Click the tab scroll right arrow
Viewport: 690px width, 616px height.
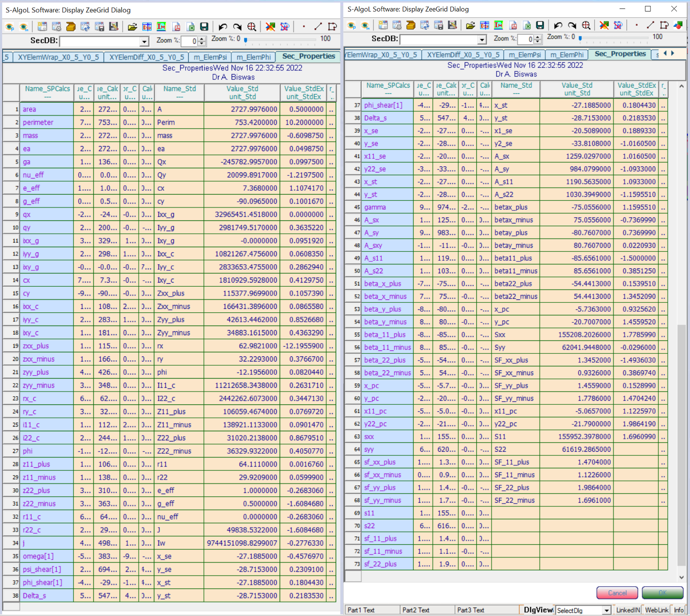(673, 53)
